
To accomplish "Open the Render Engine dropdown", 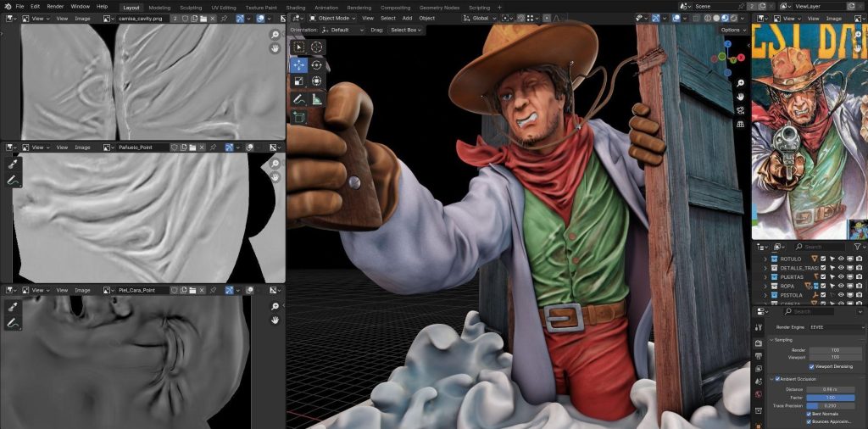I will point(836,328).
